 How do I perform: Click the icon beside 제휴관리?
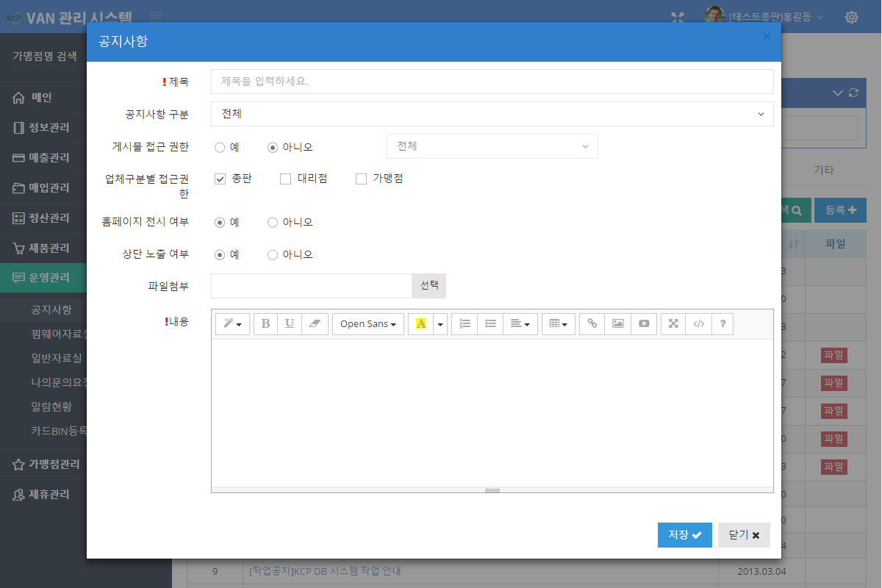click(19, 495)
